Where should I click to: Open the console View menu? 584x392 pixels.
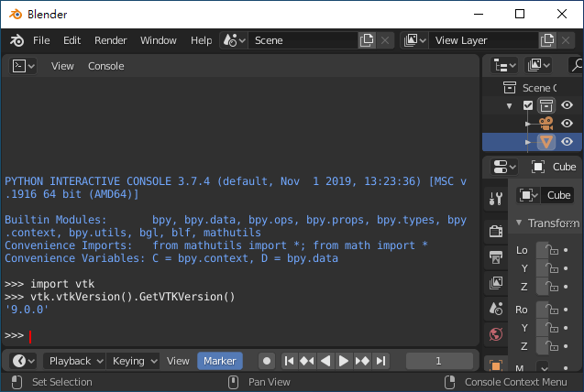tap(62, 66)
